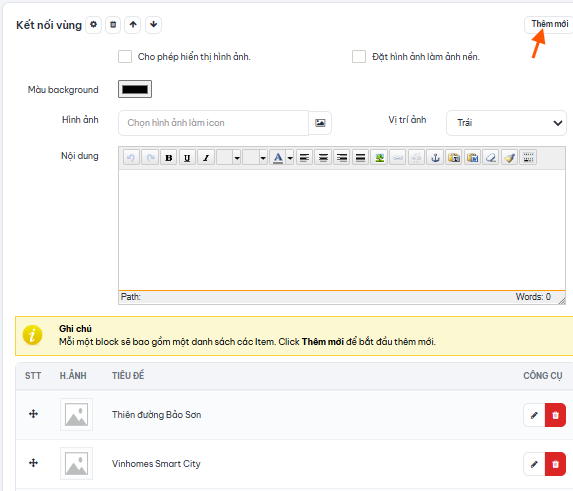Align text right in editor

pyautogui.click(x=342, y=157)
